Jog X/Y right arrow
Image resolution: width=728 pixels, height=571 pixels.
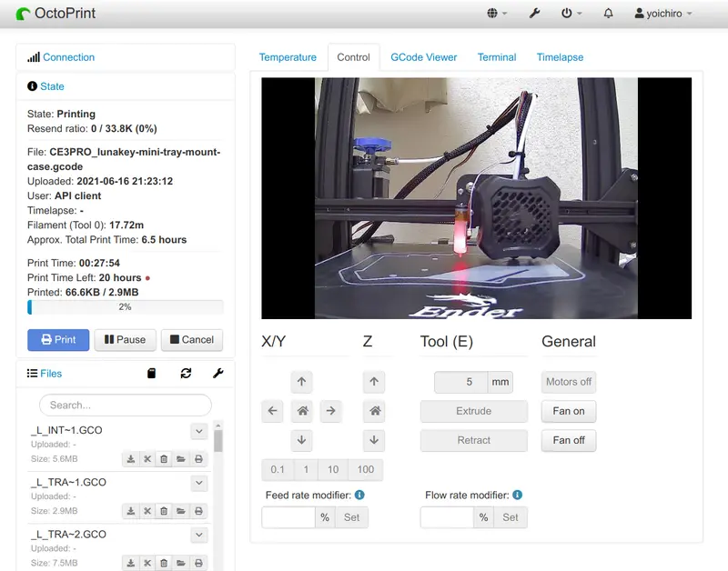click(x=330, y=411)
